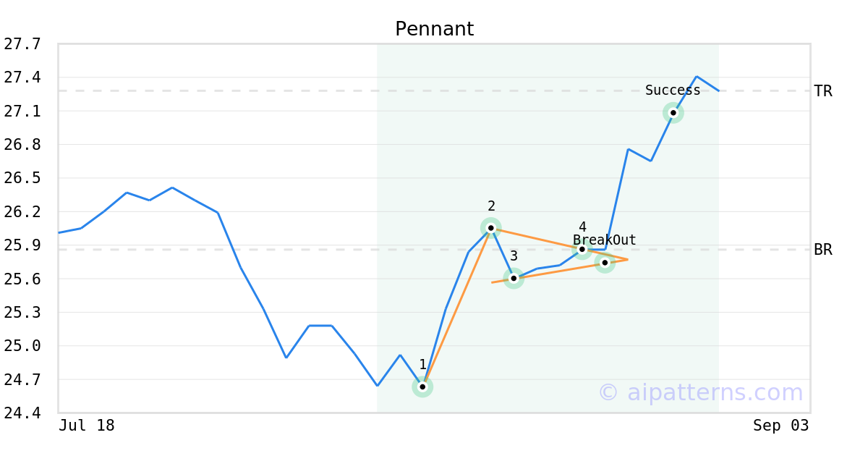This screenshot has height=456, width=868.
Task: Click the price line peak above TR
Action: coord(697,76)
